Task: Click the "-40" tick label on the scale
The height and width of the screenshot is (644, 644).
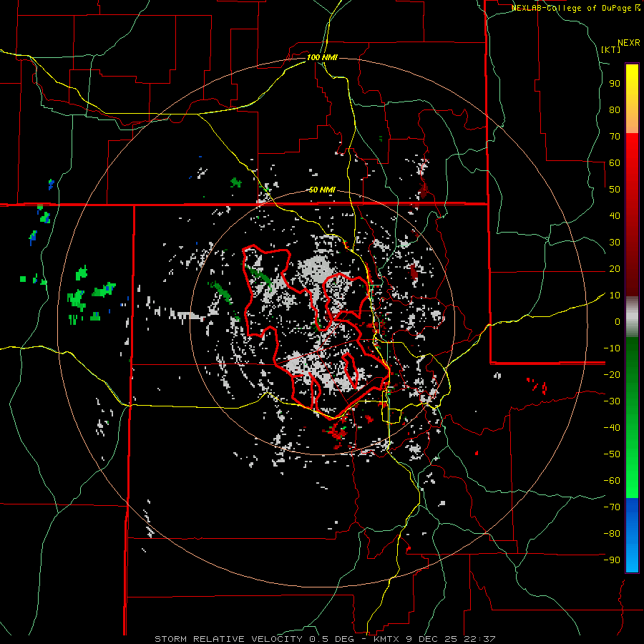Action: point(612,428)
